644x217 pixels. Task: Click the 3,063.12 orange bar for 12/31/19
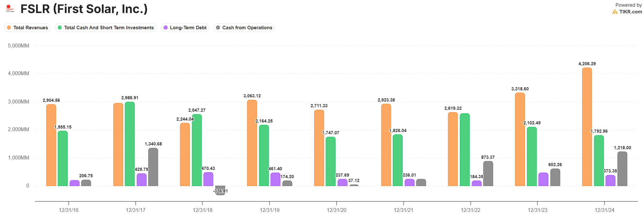pyautogui.click(x=252, y=143)
